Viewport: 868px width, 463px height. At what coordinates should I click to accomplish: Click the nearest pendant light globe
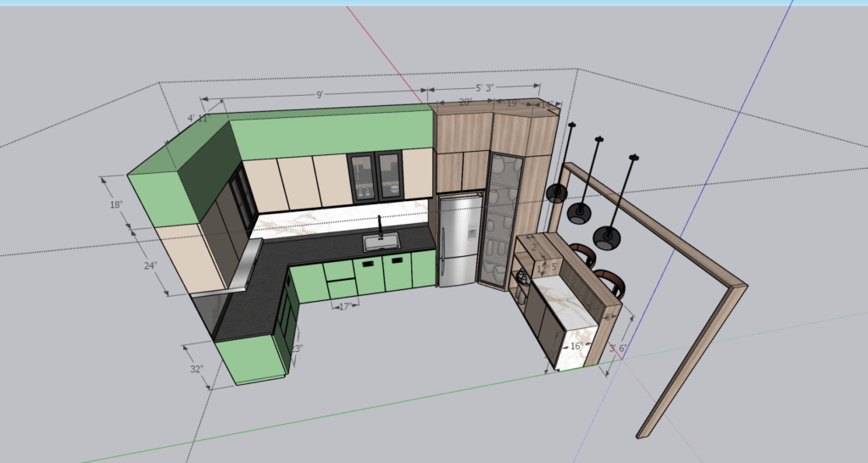tap(607, 238)
